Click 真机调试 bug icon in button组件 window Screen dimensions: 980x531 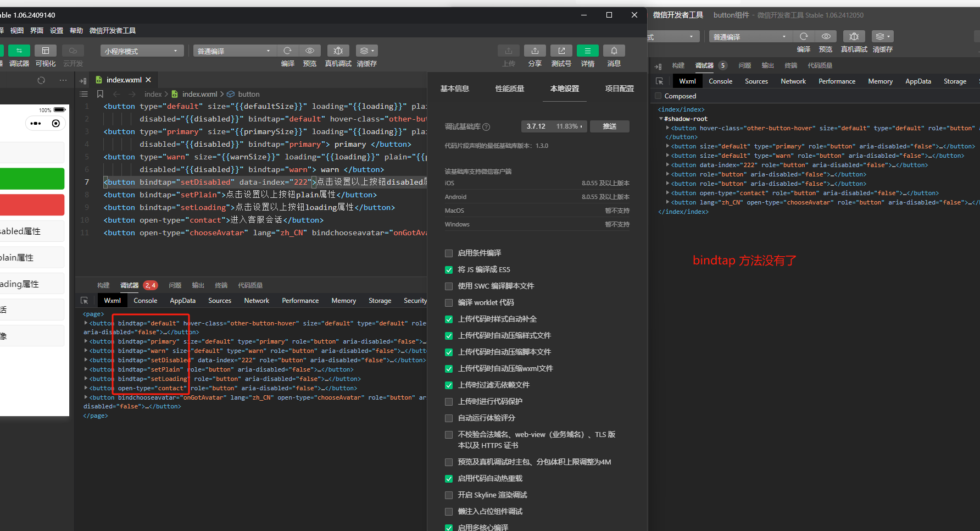854,36
